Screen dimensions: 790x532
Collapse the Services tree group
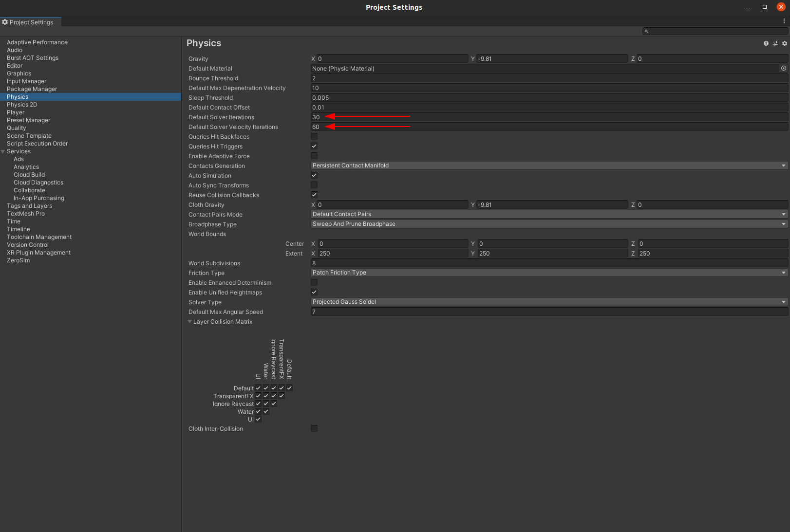[3, 151]
